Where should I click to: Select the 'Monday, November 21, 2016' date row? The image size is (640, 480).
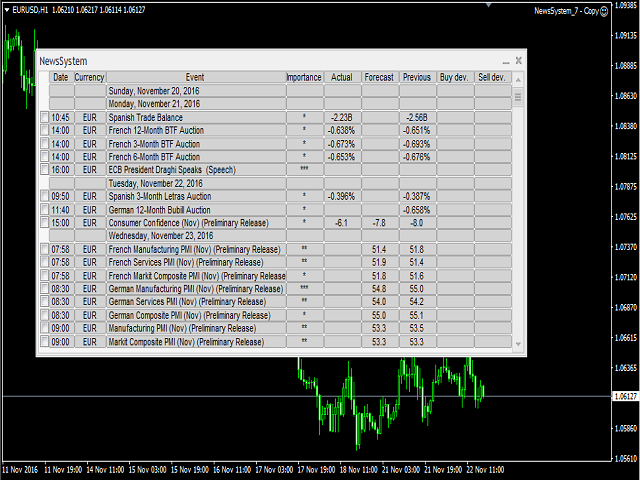pos(280,104)
